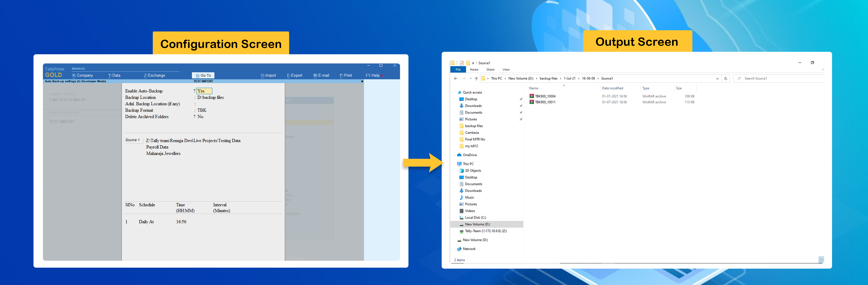This screenshot has width=868, height=285.
Task: Click the Back arrow in File Explorer
Action: click(x=456, y=79)
